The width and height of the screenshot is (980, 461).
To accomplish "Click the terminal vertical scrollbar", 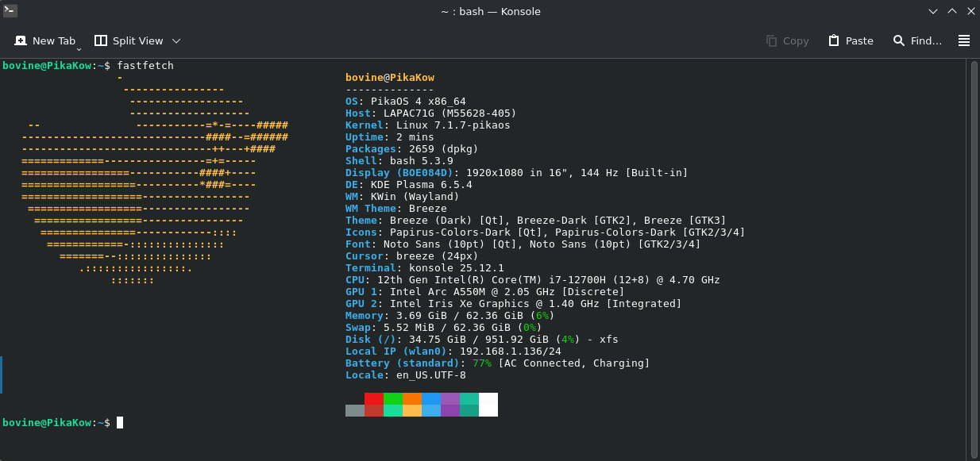I will (x=974, y=259).
